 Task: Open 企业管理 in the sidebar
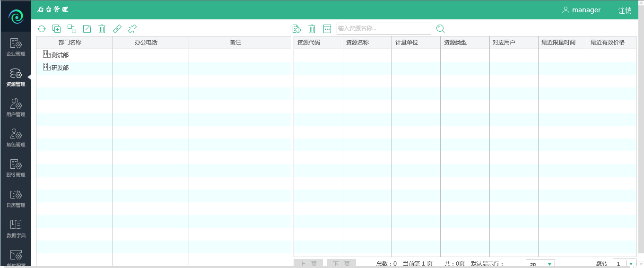(x=16, y=47)
